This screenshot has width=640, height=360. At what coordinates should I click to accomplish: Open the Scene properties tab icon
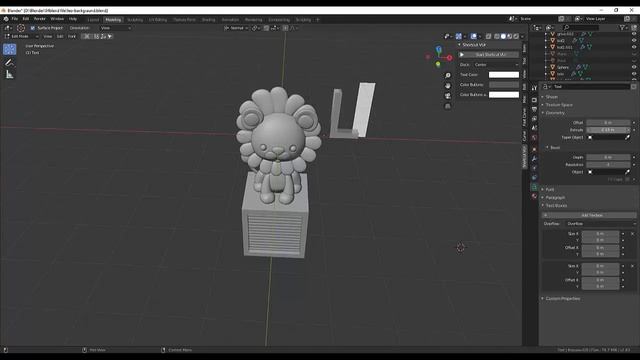(x=534, y=128)
